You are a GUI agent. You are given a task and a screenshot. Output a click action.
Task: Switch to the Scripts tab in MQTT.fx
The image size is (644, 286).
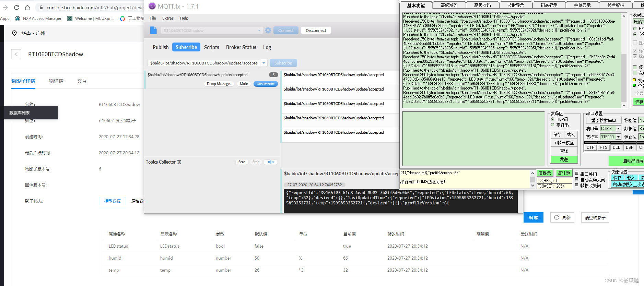(x=211, y=47)
